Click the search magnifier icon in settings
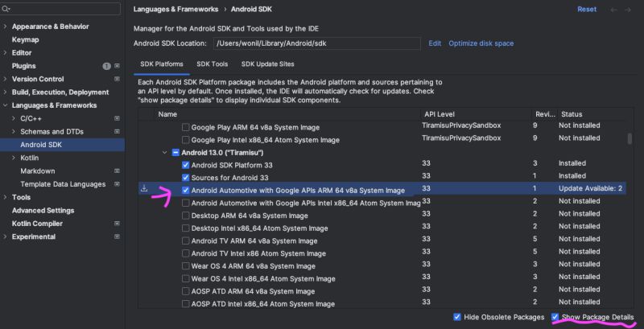Viewport: 644px width, 329px height. pos(6,9)
